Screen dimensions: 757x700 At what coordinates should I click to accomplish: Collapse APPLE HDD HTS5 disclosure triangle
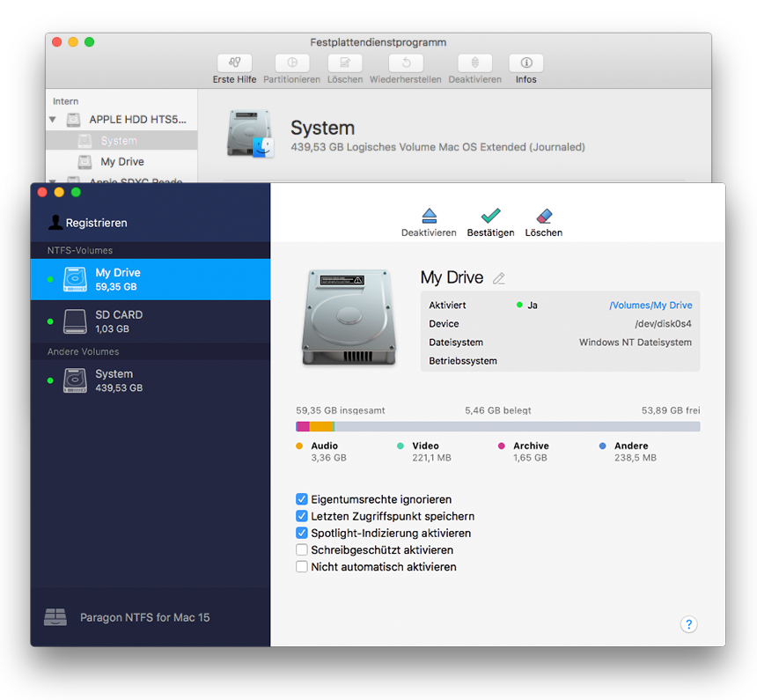point(53,120)
